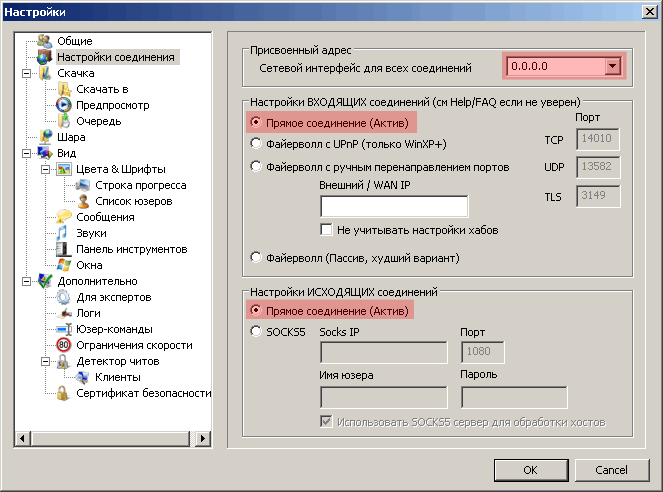Choose Файерволл (Пассив, худший вариант) option
The image size is (663, 492).
pos(255,257)
